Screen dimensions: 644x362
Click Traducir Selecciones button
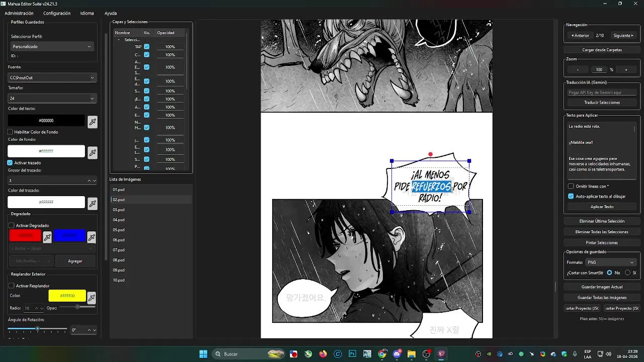(x=602, y=103)
